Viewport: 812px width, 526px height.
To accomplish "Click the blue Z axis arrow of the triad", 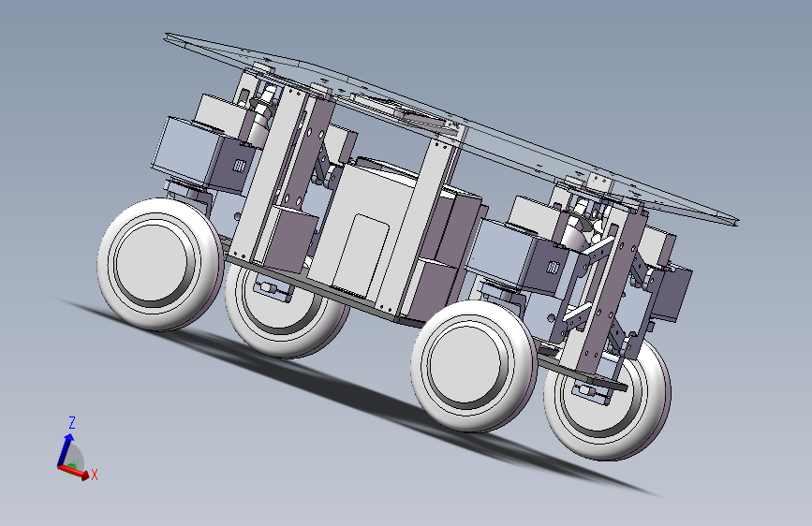I will click(65, 450).
